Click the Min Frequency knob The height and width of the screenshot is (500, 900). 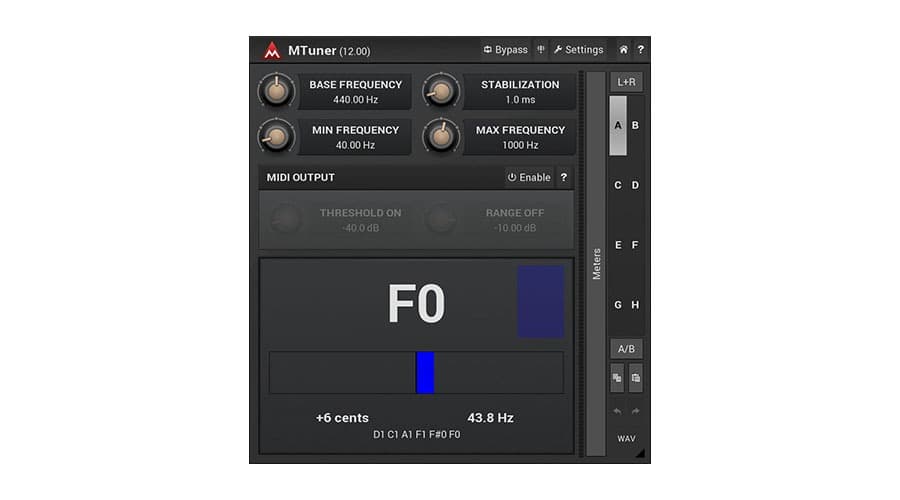tap(277, 137)
